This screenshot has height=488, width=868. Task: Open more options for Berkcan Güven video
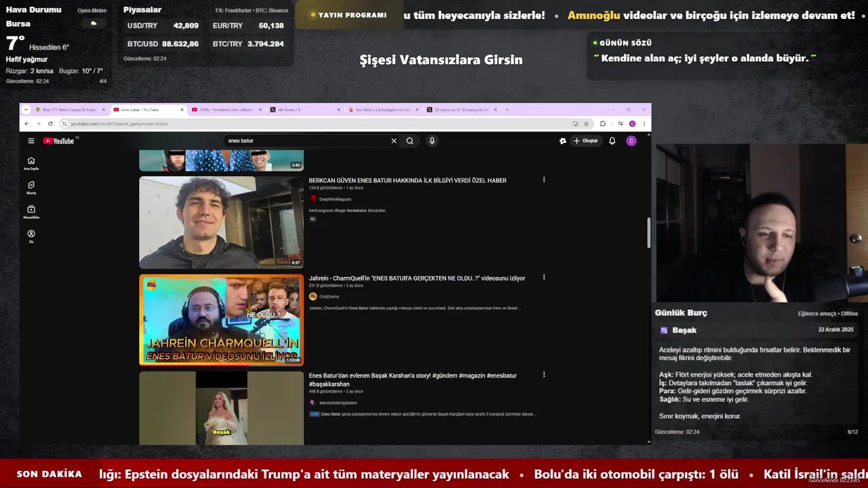click(x=544, y=180)
